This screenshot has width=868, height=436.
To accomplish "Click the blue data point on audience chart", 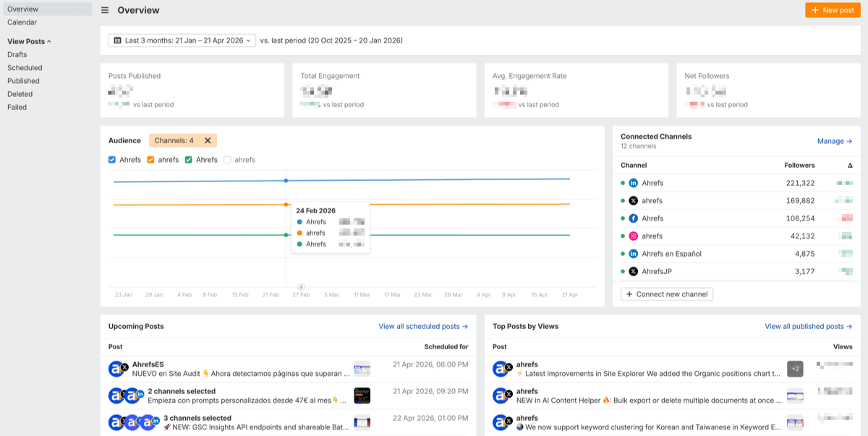I will click(286, 180).
